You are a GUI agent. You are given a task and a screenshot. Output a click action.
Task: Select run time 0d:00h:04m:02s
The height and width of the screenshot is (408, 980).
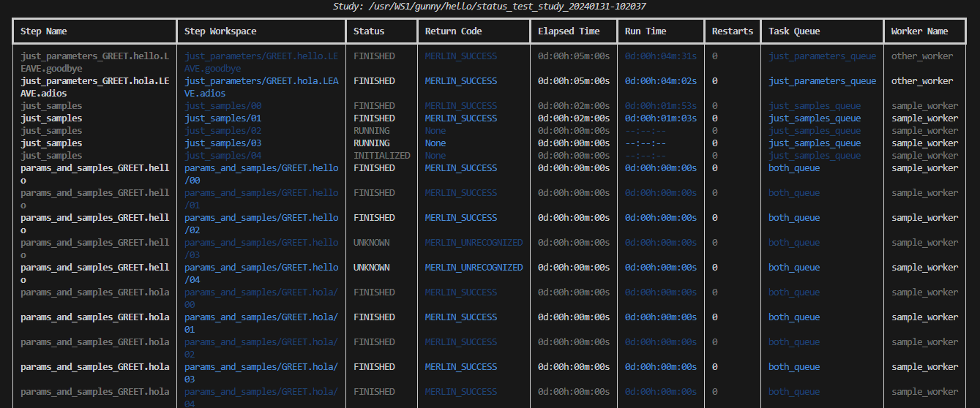[x=661, y=81]
